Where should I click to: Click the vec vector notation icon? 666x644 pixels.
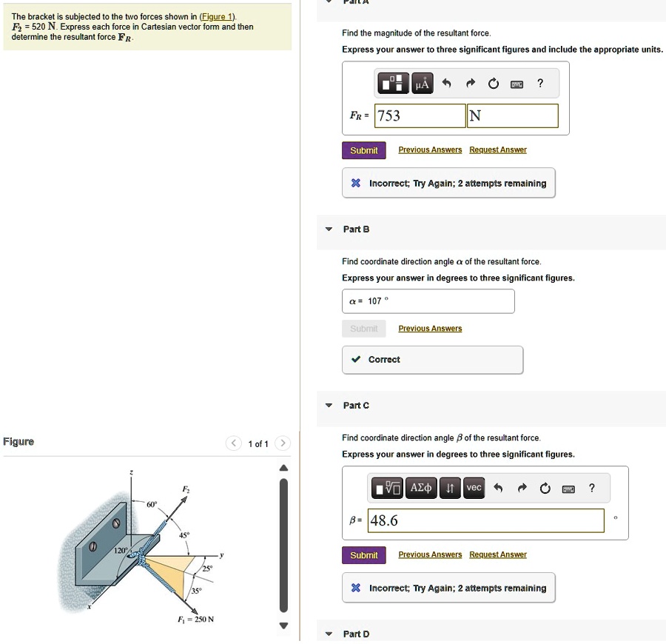point(474,488)
